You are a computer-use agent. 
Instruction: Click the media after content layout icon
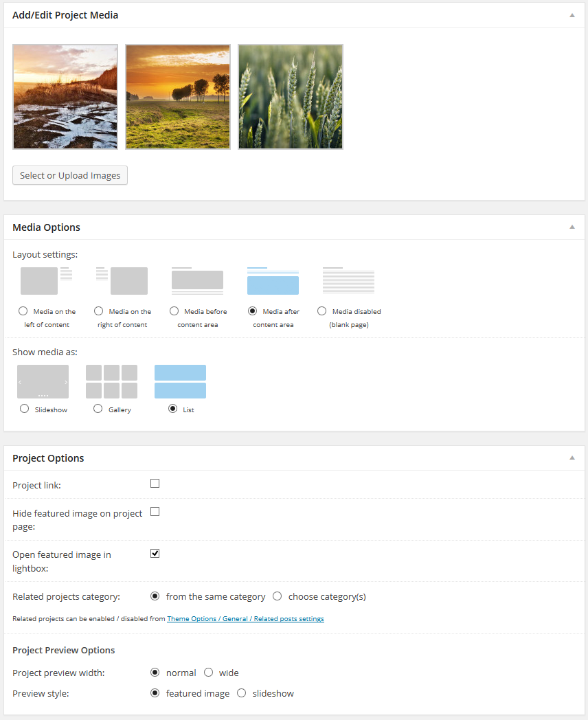point(273,281)
